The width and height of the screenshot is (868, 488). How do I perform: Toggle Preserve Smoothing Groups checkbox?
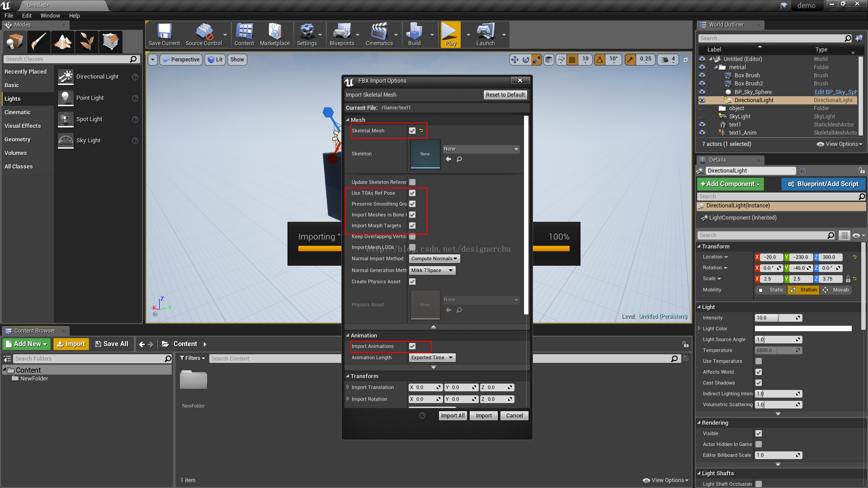point(412,204)
